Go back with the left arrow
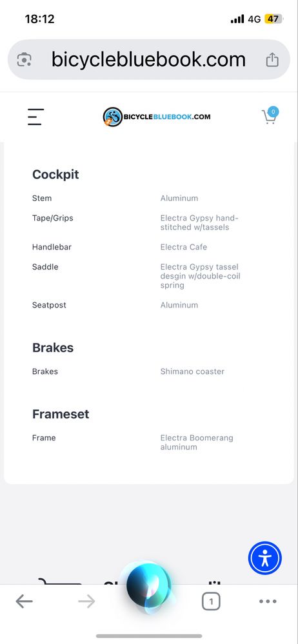 (x=25, y=601)
